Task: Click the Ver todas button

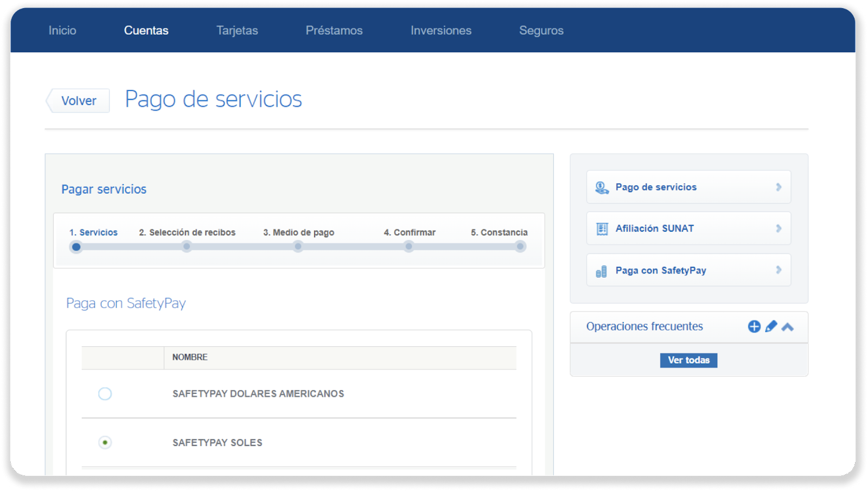Action: point(688,360)
